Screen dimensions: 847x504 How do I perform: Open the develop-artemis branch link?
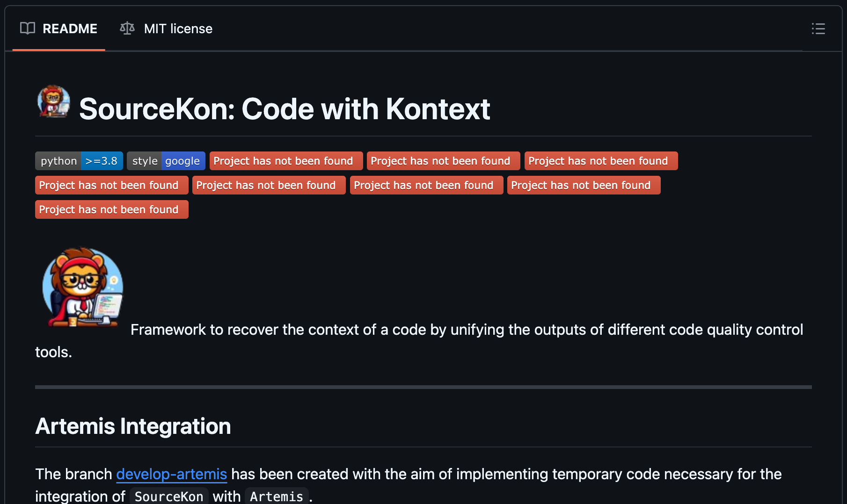click(171, 474)
